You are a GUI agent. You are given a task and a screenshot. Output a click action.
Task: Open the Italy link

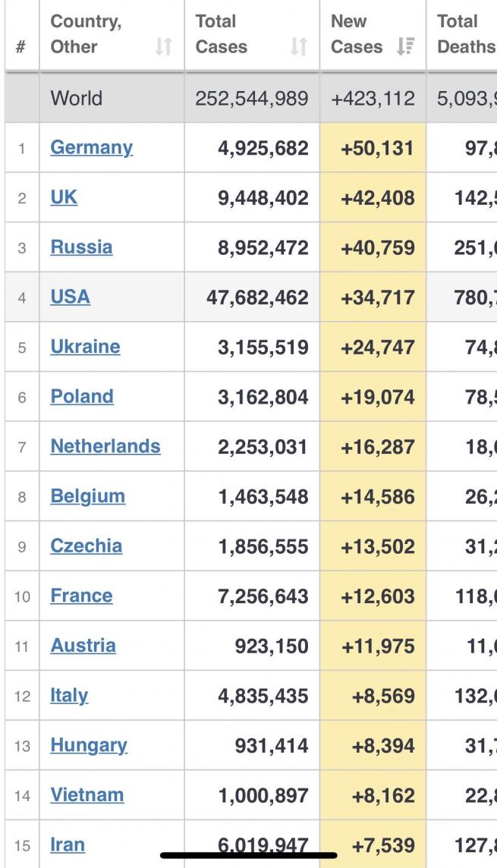pos(69,696)
